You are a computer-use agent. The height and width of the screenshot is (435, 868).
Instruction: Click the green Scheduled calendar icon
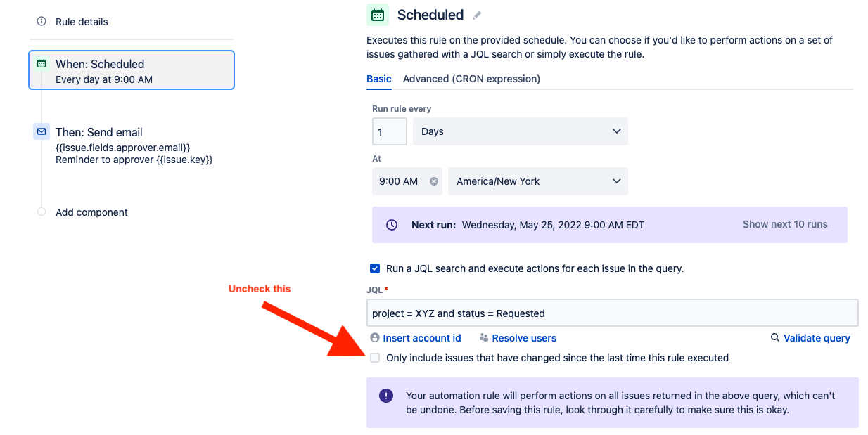pyautogui.click(x=378, y=15)
